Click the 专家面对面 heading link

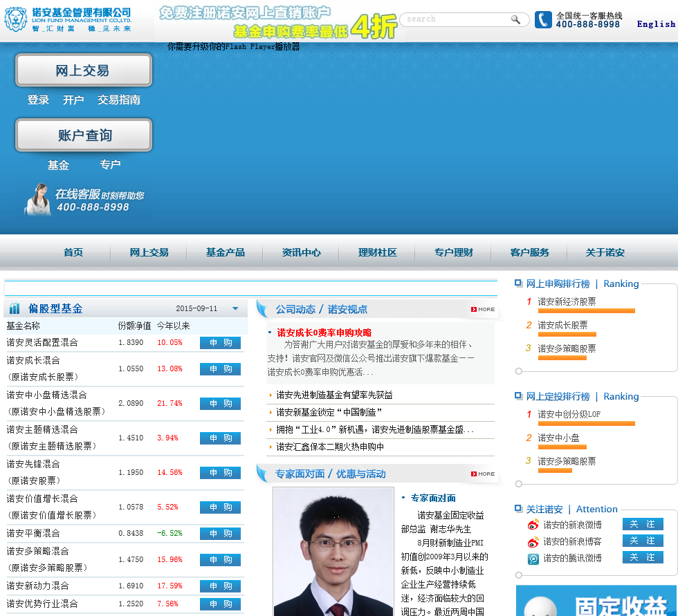click(x=433, y=498)
